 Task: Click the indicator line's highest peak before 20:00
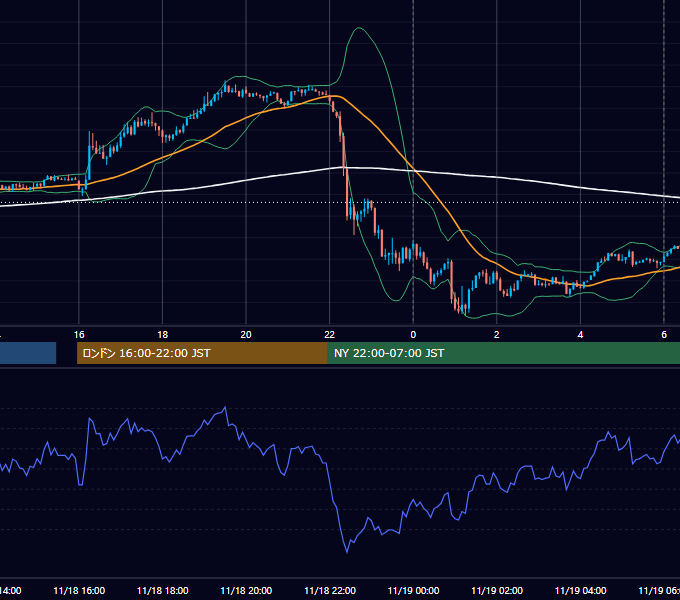point(225,407)
